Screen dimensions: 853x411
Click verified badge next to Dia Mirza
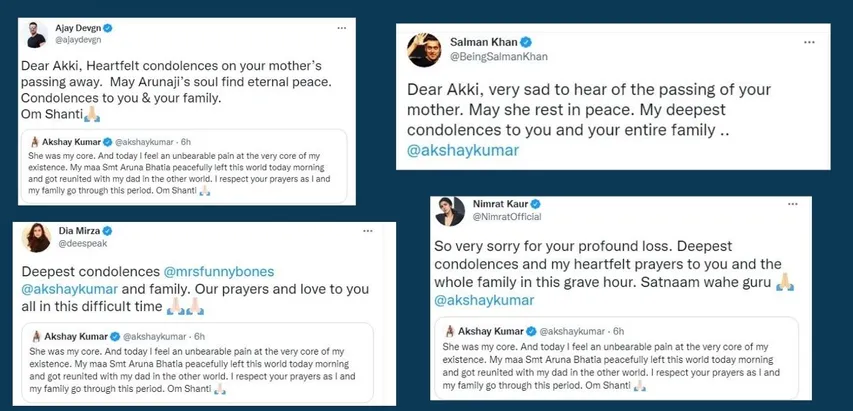(108, 231)
